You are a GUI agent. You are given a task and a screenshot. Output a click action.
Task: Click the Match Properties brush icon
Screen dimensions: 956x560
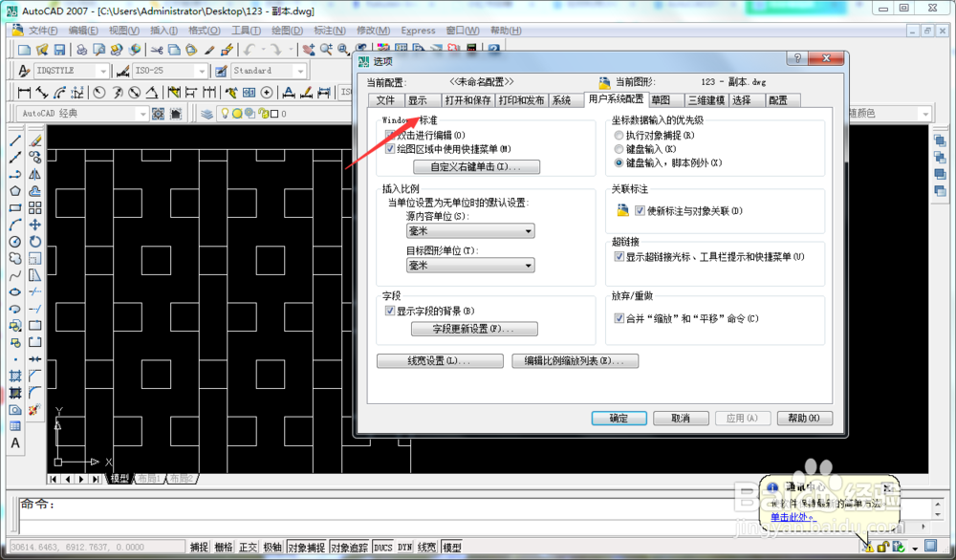point(209,50)
